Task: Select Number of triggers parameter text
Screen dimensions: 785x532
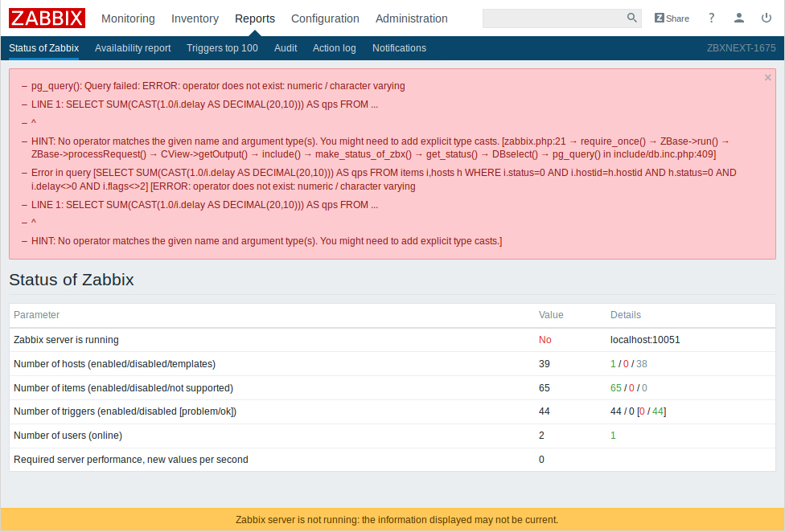Action: 125,411
